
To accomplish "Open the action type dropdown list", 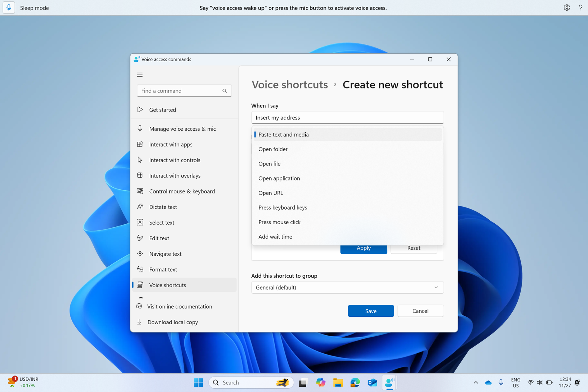I will click(348, 134).
